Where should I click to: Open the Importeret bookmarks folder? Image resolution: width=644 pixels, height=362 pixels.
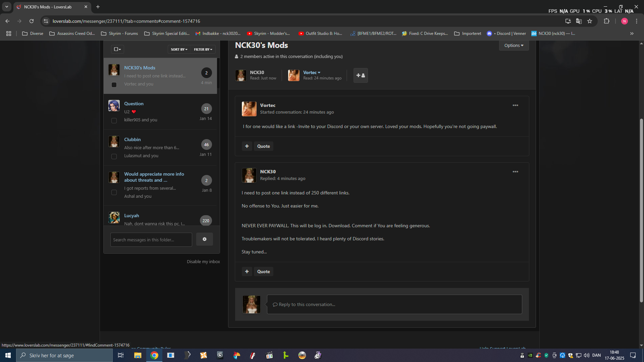pyautogui.click(x=468, y=34)
